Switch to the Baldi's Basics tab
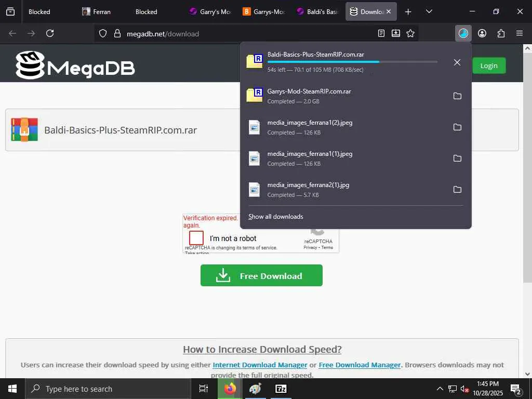This screenshot has height=399, width=532. 318,11
